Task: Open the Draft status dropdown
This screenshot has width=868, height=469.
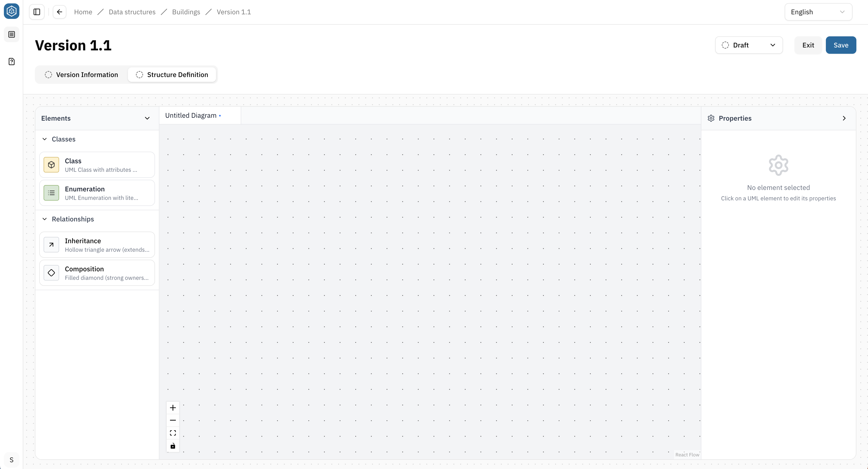Action: click(x=749, y=45)
